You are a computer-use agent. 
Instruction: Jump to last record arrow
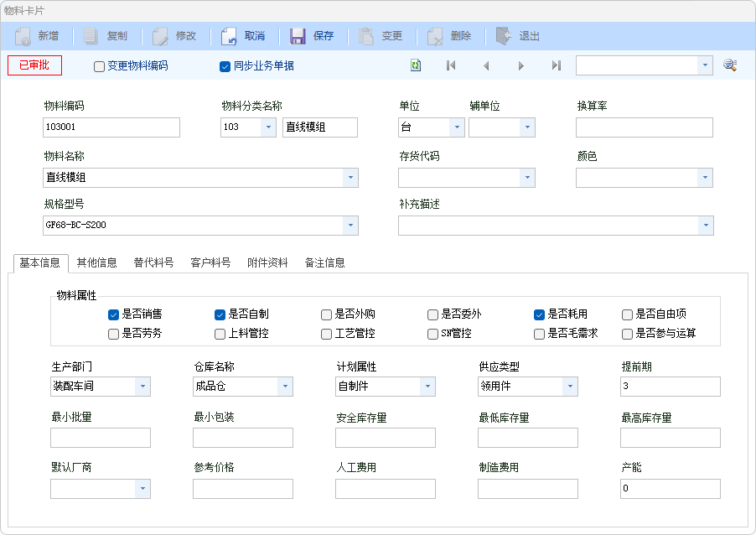coord(556,65)
